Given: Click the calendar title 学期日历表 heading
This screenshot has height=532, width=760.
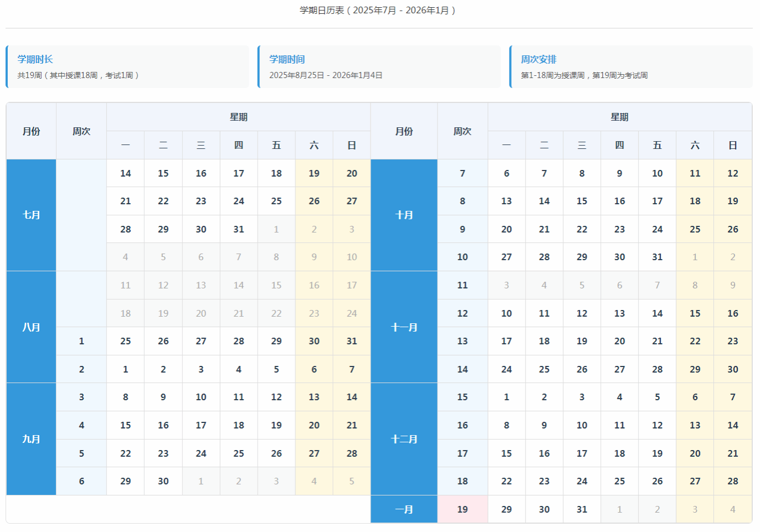Looking at the screenshot, I should point(378,10).
